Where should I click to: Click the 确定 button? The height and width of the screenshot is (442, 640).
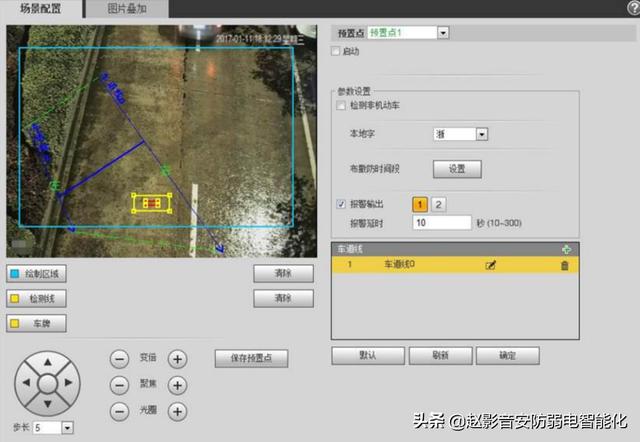(x=507, y=355)
